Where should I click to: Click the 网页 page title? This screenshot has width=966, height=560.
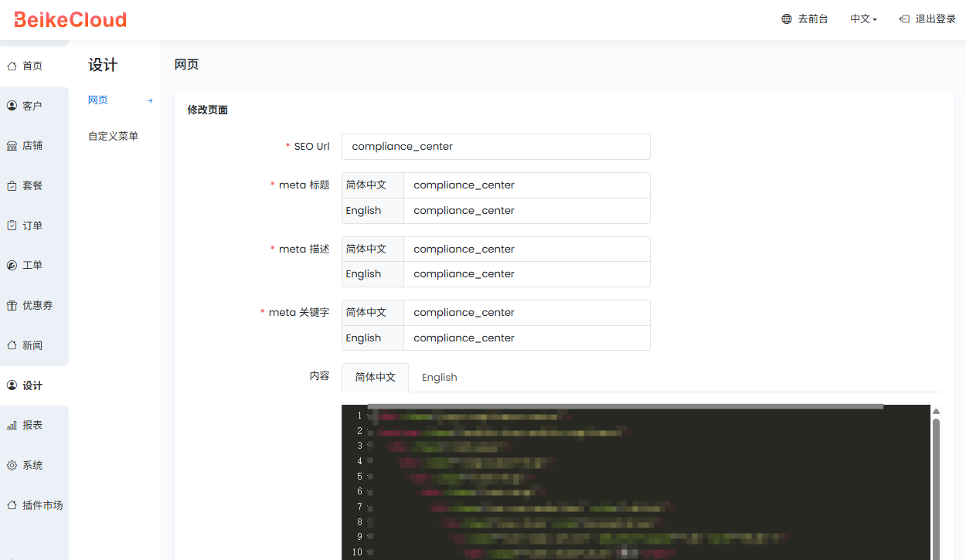tap(186, 65)
